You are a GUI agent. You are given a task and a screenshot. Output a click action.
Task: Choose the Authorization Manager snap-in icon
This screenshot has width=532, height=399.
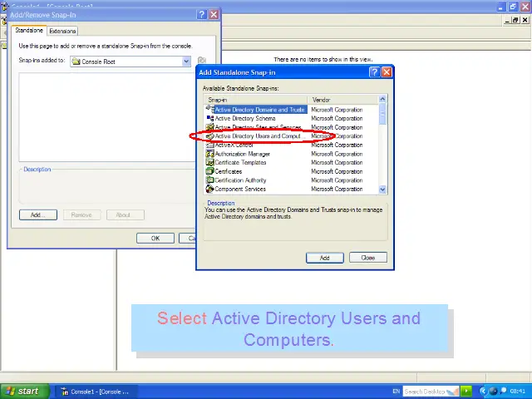(x=210, y=154)
